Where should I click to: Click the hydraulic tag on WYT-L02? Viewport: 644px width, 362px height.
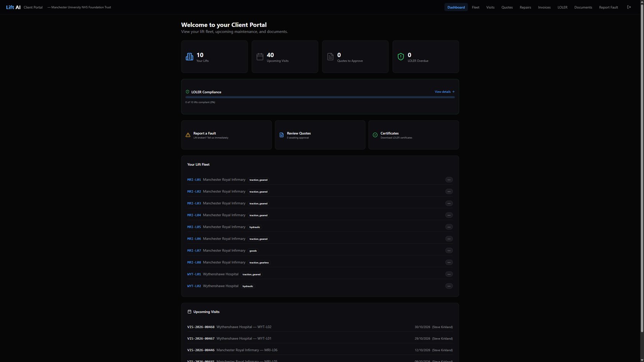248,286
